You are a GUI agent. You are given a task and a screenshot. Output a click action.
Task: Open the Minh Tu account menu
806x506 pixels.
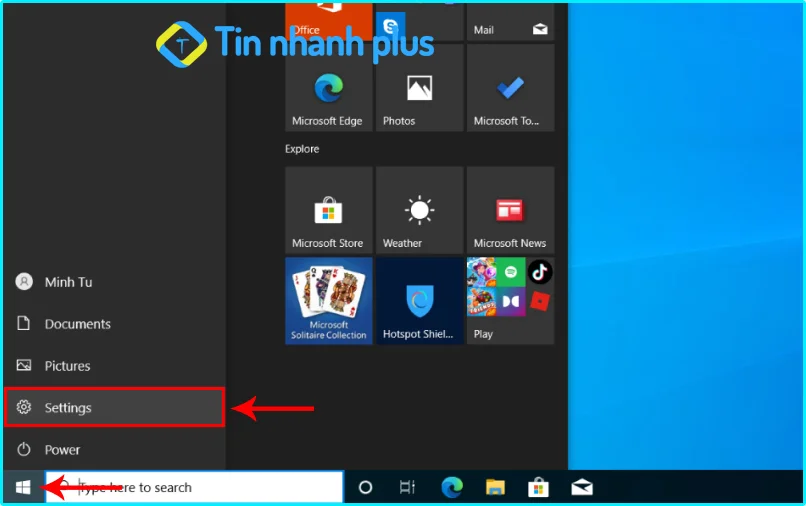tap(114, 282)
